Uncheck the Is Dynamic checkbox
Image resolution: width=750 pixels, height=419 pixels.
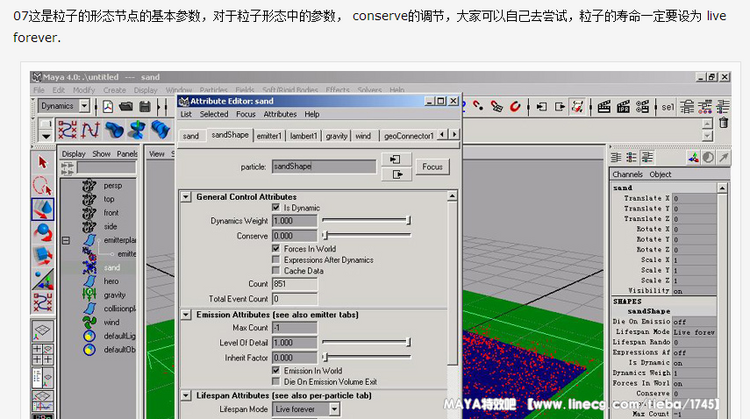(276, 208)
